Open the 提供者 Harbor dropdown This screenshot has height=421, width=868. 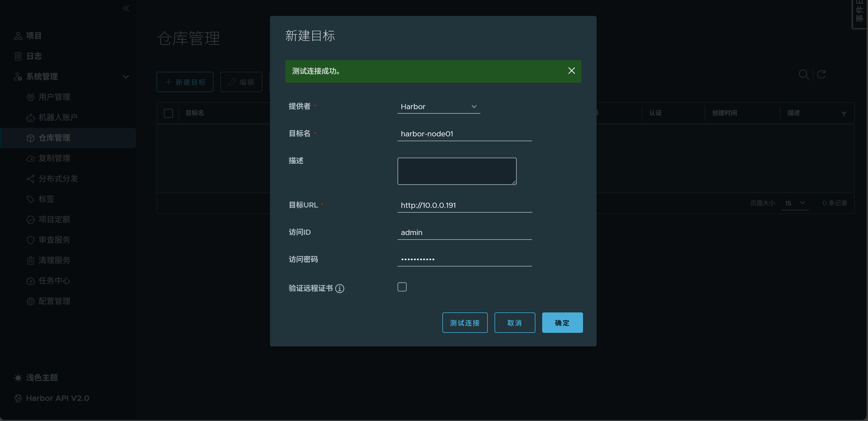[438, 107]
